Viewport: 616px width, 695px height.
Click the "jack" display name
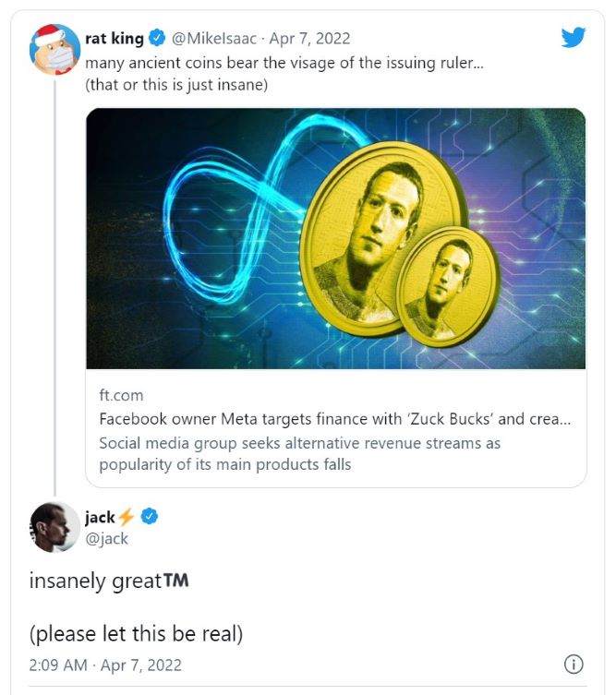coord(100,517)
